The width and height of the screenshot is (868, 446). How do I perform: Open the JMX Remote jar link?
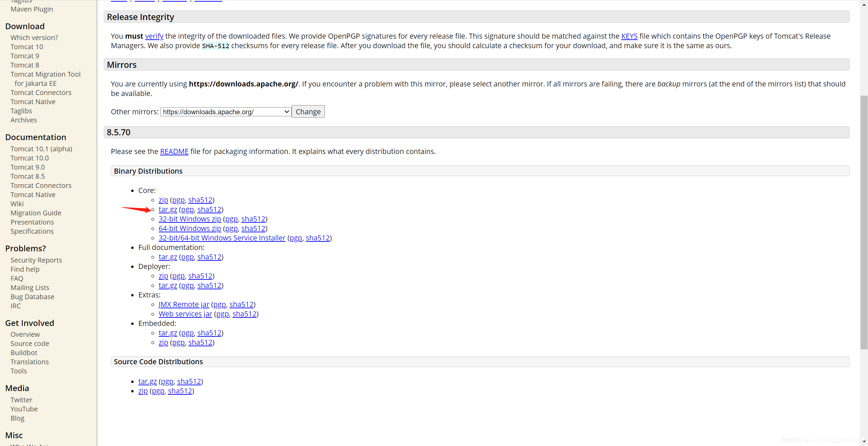click(x=184, y=305)
